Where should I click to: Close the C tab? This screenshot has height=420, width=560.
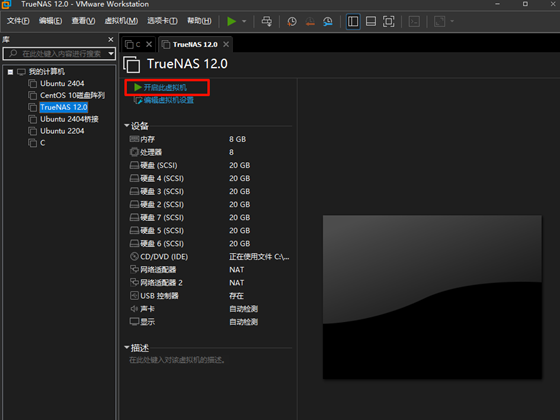(x=149, y=44)
